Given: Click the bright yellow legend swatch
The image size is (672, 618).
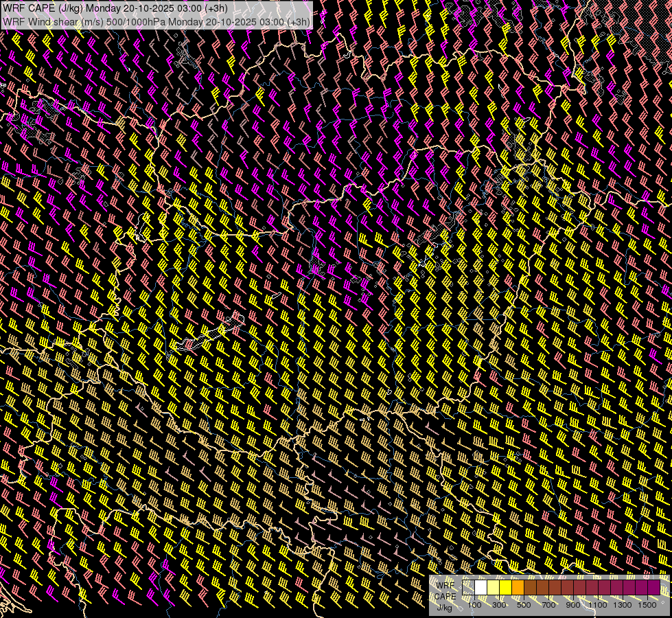Looking at the screenshot, I should point(506,588).
